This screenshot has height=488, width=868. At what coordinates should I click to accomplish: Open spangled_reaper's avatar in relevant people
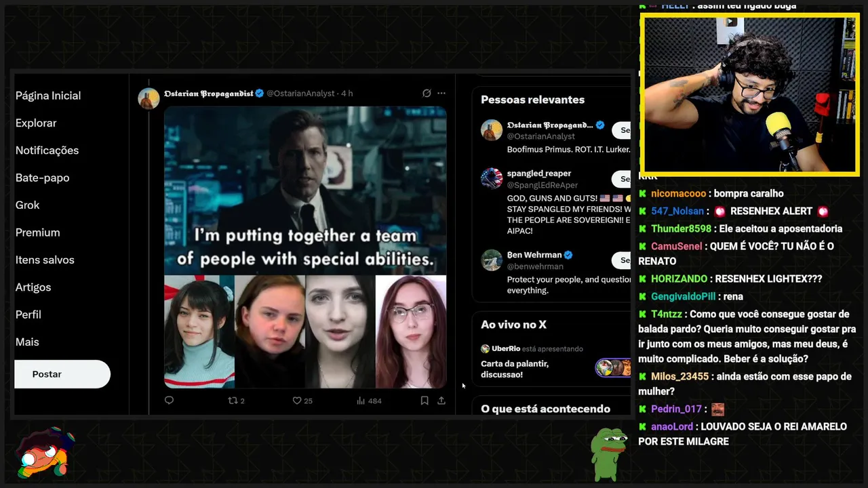[492, 178]
